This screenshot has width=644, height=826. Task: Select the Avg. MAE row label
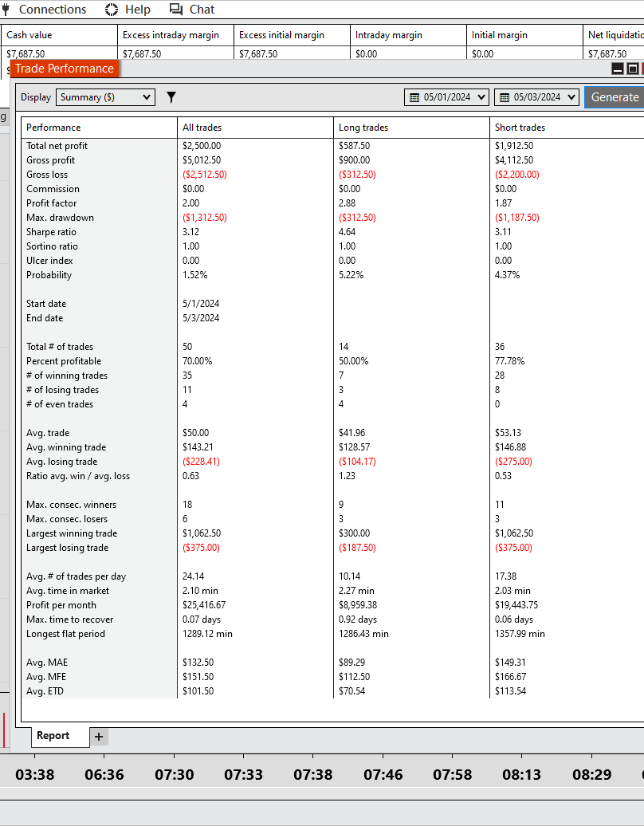pos(47,663)
